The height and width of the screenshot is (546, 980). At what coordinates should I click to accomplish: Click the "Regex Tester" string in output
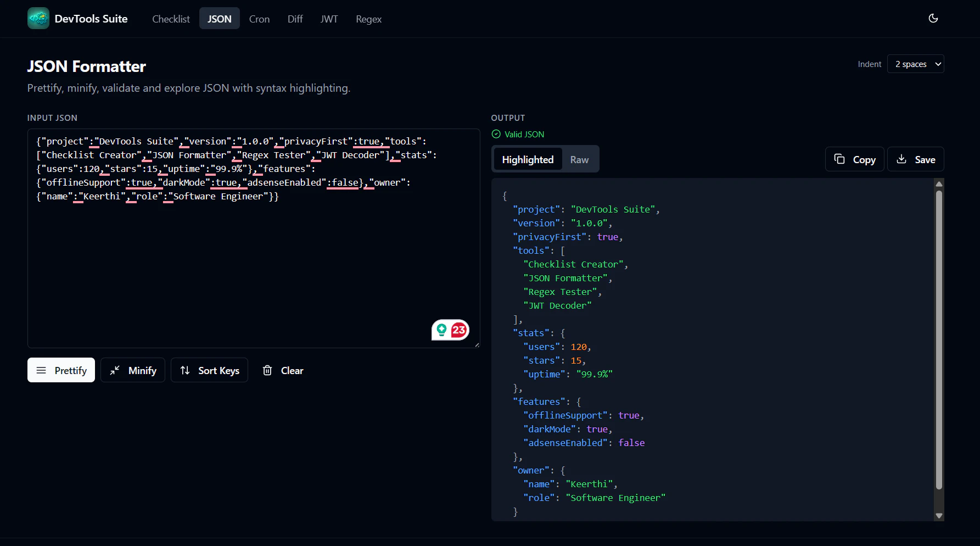(560, 292)
